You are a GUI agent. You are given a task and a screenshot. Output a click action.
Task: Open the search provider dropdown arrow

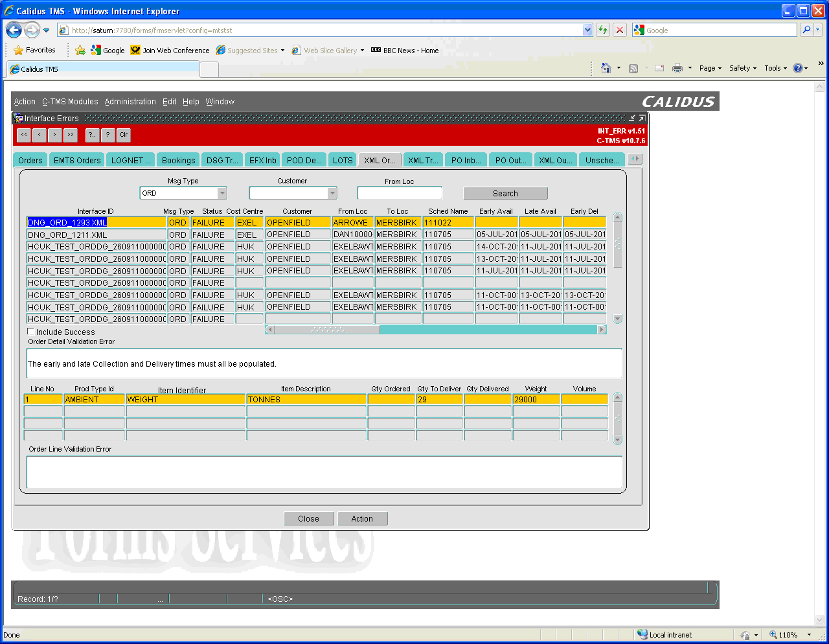coord(818,30)
